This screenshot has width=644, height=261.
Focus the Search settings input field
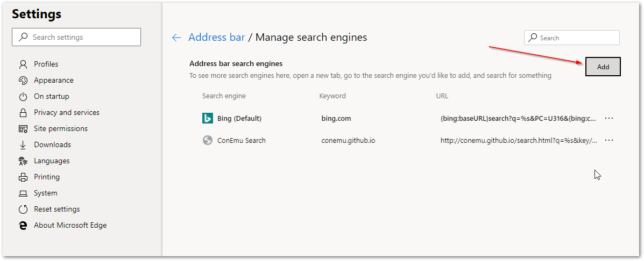(76, 37)
